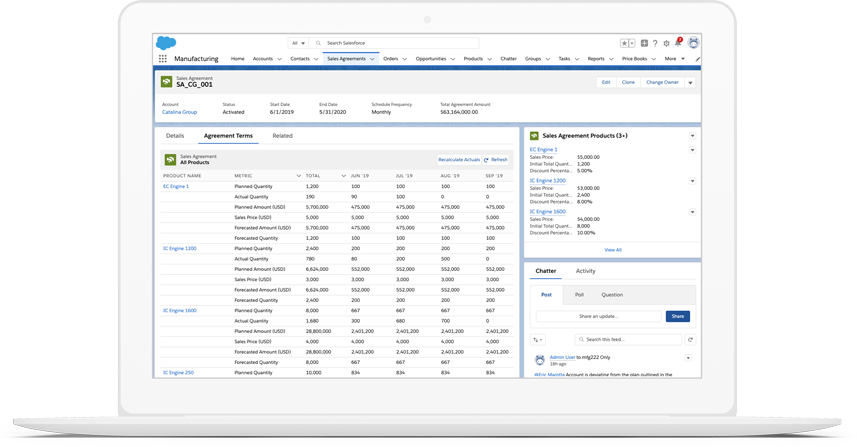Click the feed sort icon
857x447 pixels.
[x=538, y=340]
